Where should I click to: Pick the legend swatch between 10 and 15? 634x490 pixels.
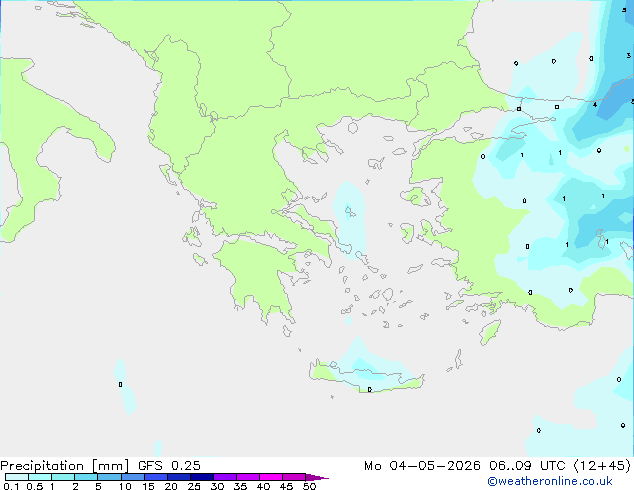[x=132, y=477]
